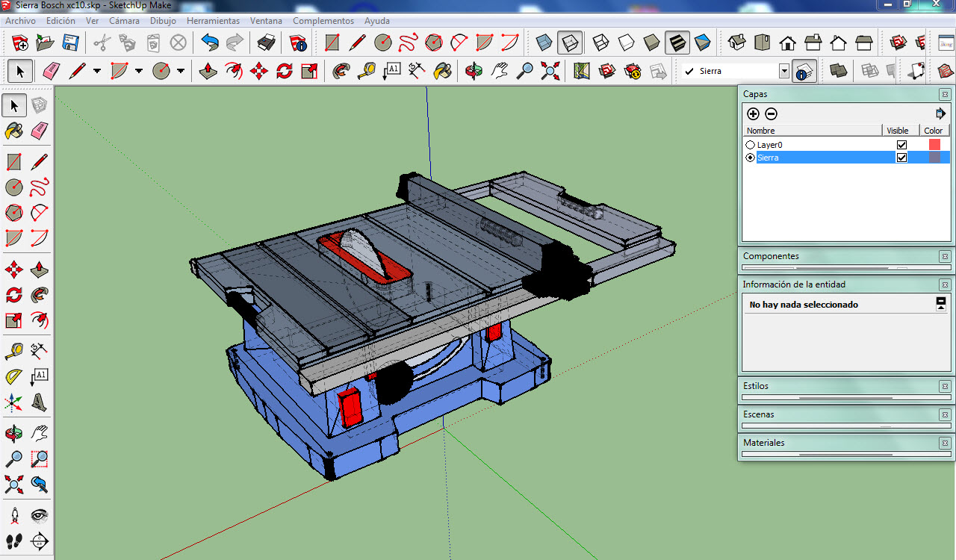Open the Cámara menu
The image size is (956, 560).
124,21
